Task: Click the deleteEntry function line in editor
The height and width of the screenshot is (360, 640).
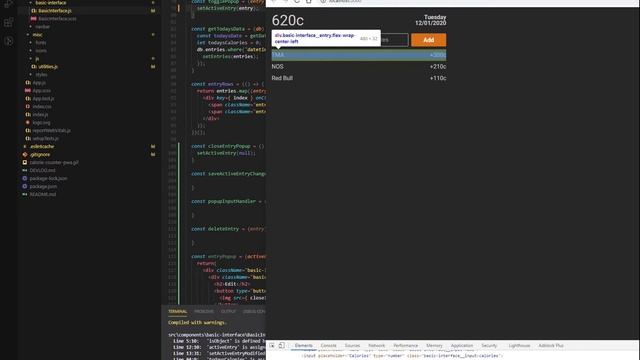Action: [x=228, y=229]
